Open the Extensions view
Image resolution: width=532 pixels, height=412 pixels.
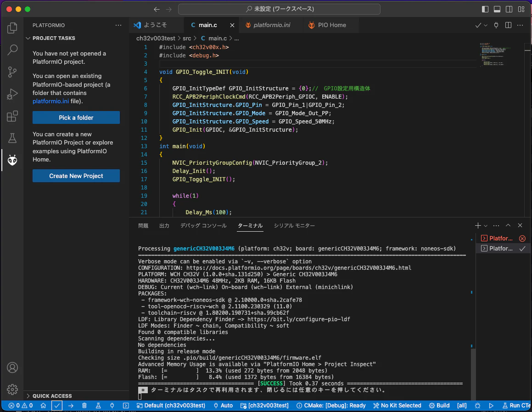12,117
